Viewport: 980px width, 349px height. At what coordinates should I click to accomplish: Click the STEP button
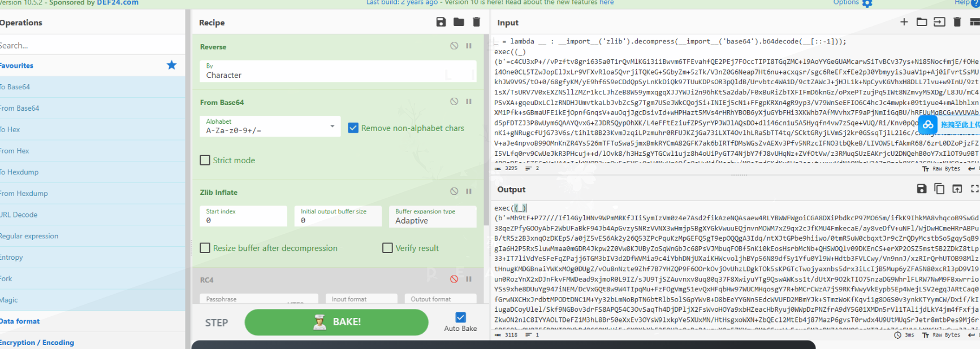(x=216, y=322)
